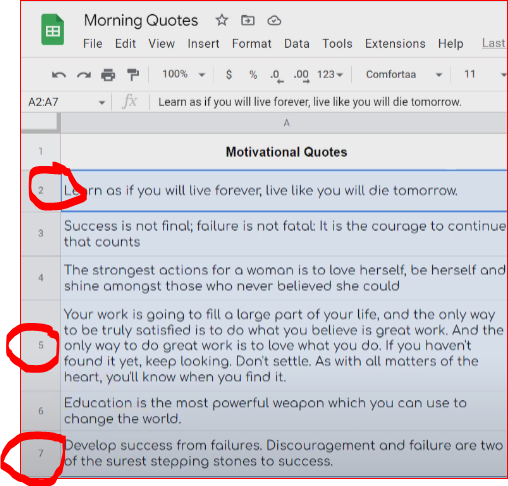Viewport: 508px width, 486px height.
Task: Increase decimal places button
Action: pos(301,76)
